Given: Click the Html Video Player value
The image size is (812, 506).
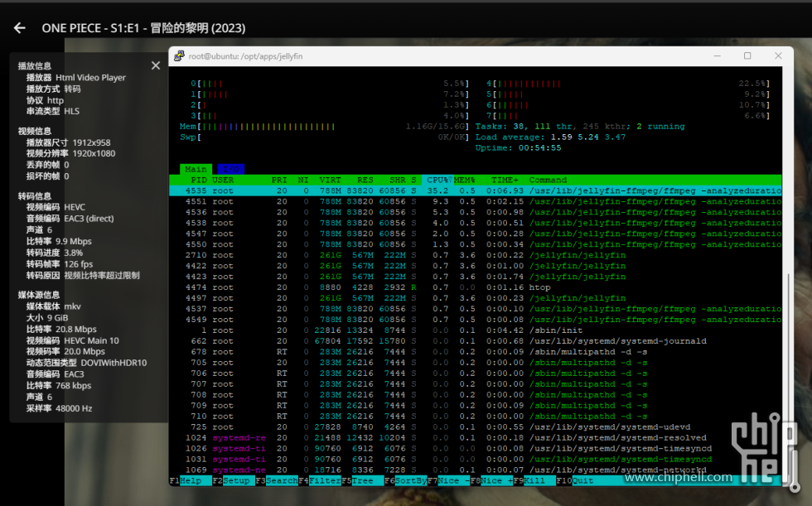Looking at the screenshot, I should coord(90,78).
